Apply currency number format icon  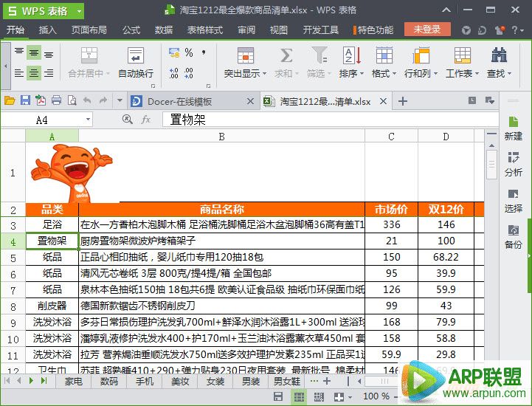point(174,52)
